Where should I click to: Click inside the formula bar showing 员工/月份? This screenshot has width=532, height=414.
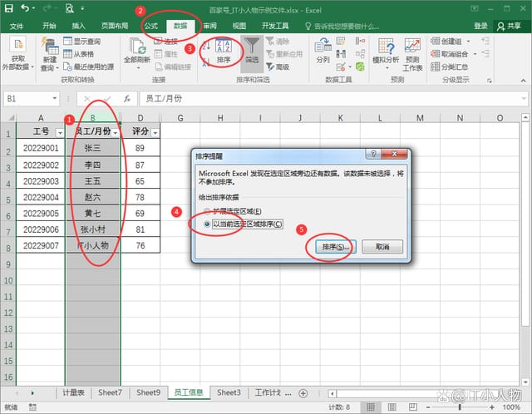[332, 99]
